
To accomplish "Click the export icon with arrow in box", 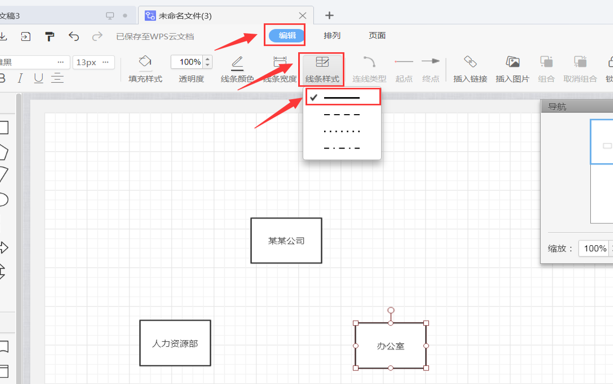I will (x=25, y=36).
